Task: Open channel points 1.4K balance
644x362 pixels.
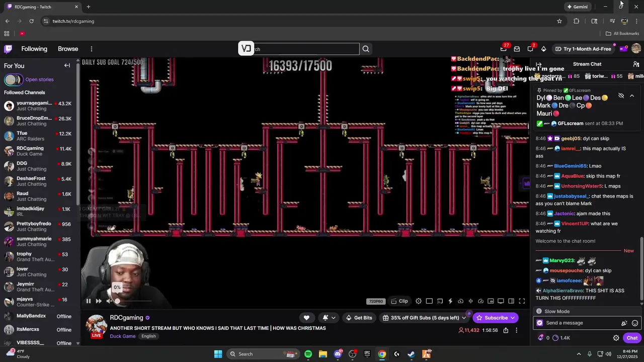Action: (x=561, y=338)
